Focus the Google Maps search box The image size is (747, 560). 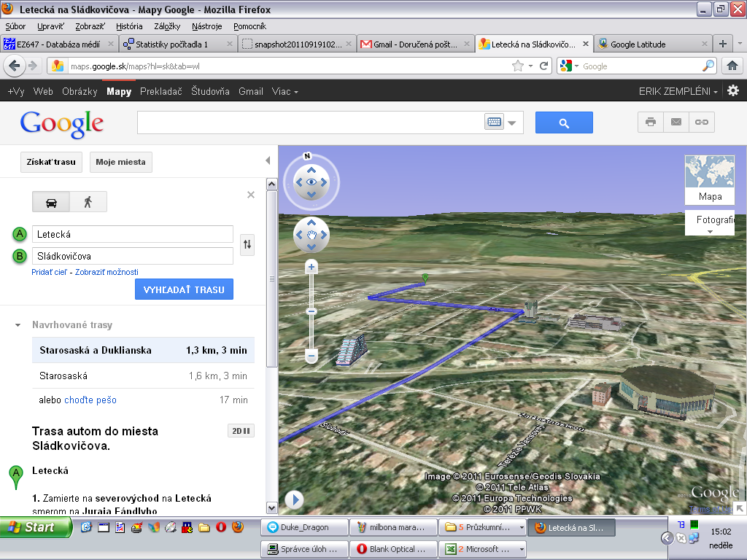point(311,122)
